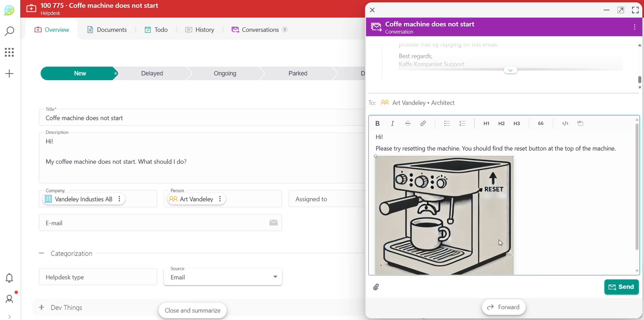This screenshot has height=320, width=644.
Task: Open conversation panel in new window icon
Action: pyautogui.click(x=621, y=10)
